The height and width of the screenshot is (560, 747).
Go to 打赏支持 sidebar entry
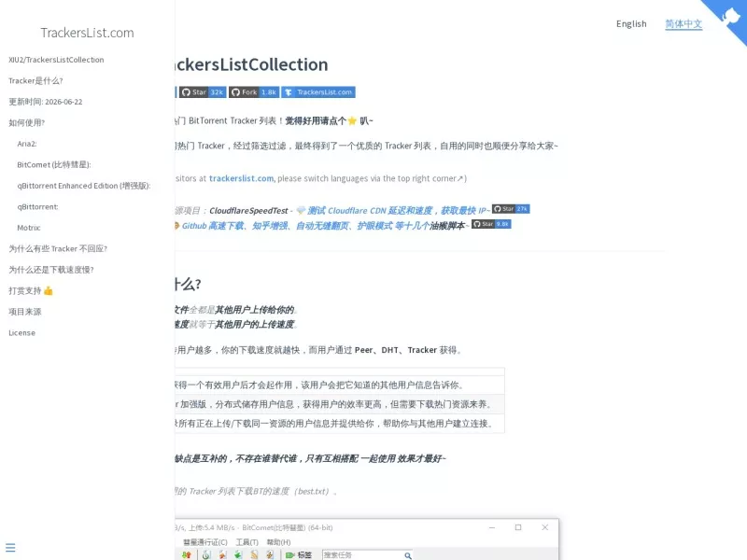(31, 290)
